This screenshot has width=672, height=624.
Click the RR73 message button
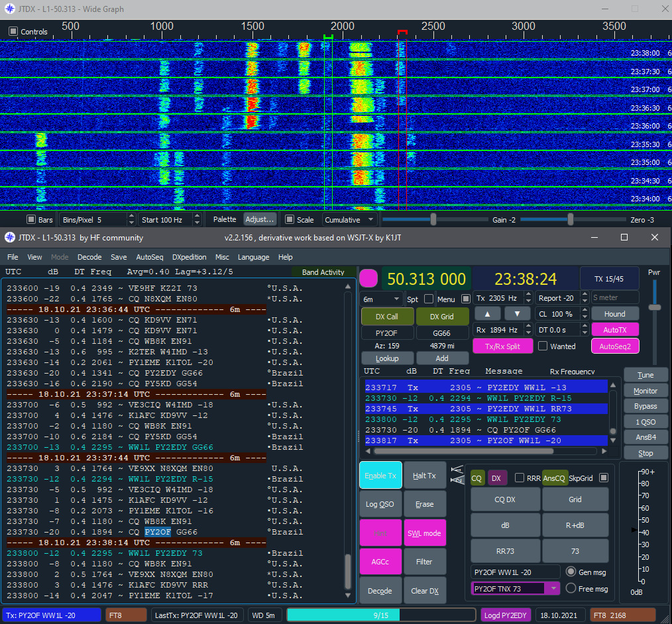click(x=505, y=550)
